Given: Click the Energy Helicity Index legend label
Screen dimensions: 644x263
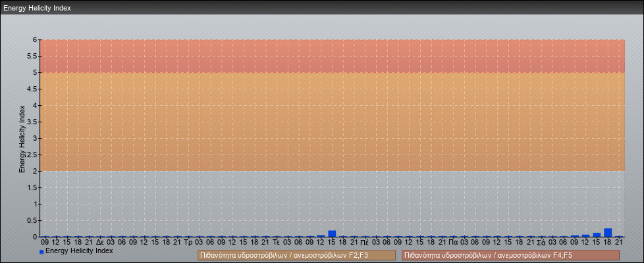Looking at the screenshot, I should point(79,251).
